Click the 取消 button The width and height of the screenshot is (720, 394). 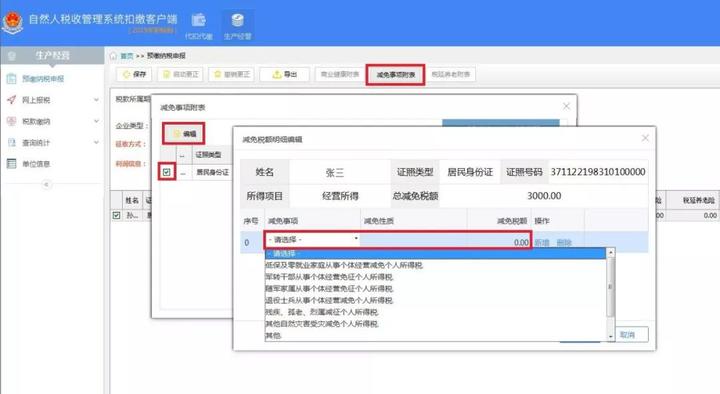[x=627, y=335]
